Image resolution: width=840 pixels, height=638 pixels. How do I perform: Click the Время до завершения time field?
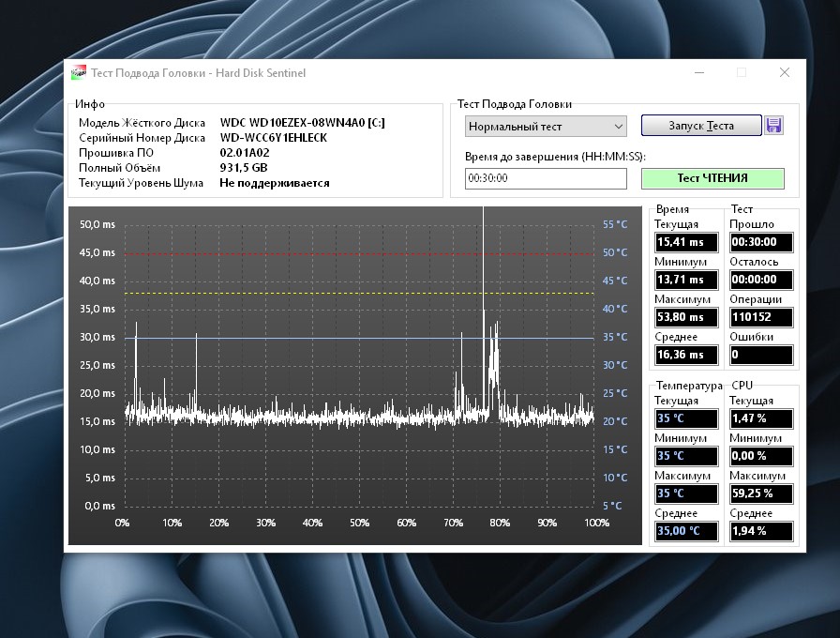point(546,178)
